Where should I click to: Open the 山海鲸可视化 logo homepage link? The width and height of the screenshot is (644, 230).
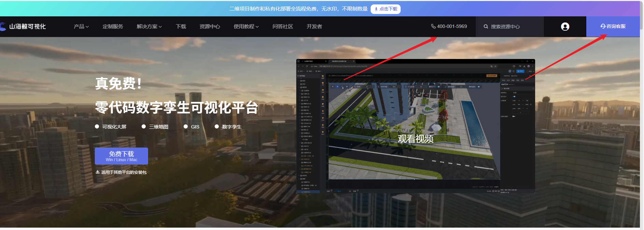23,27
